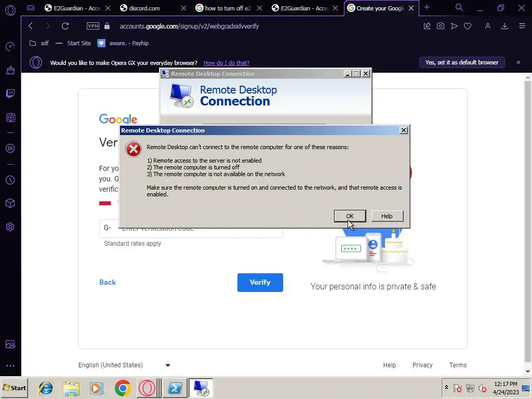Open a new tab with plus button
The height and width of the screenshot is (399, 532).
427,7
